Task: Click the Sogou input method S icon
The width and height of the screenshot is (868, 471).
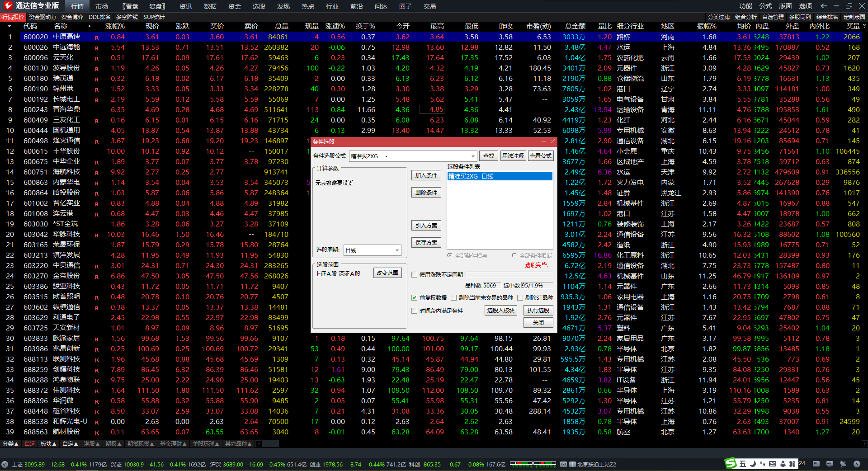Action: [730, 464]
